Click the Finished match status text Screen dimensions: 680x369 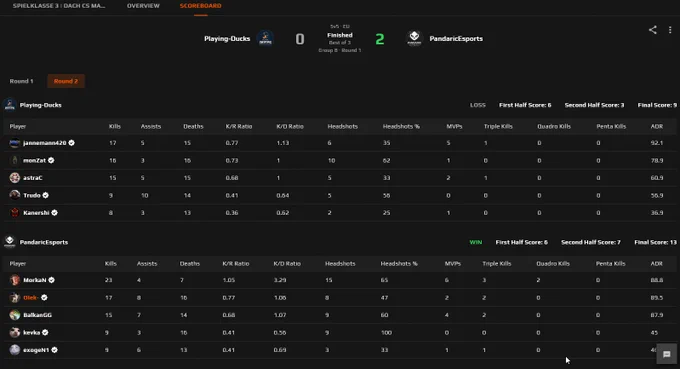pos(340,35)
